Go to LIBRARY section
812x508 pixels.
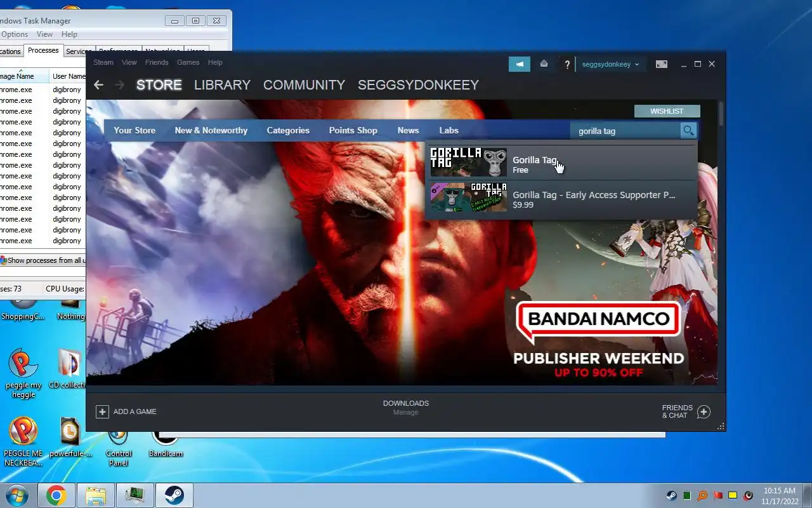222,84
